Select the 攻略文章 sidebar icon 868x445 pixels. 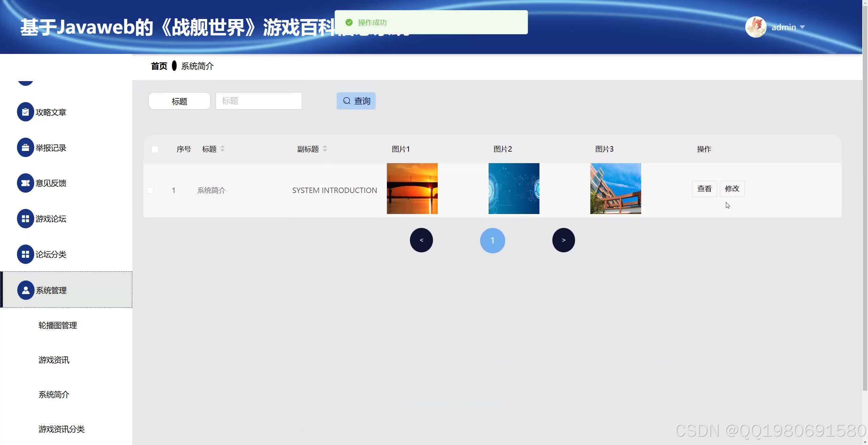25,112
